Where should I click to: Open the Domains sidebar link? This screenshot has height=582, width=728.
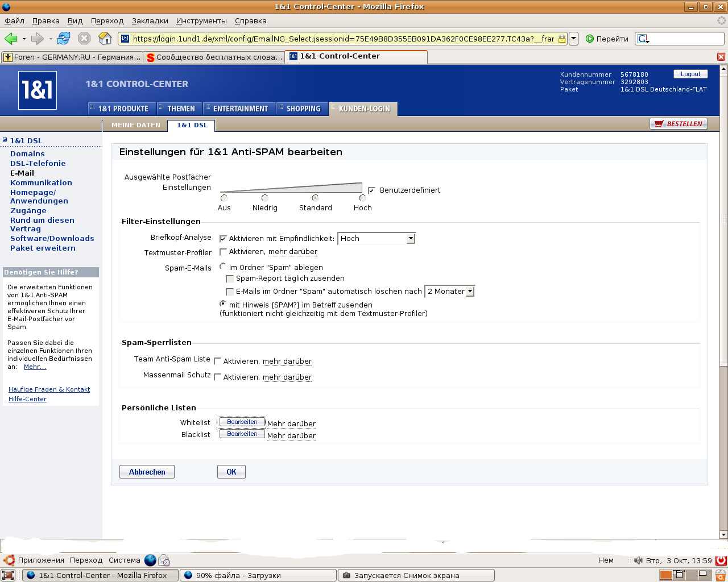27,153
